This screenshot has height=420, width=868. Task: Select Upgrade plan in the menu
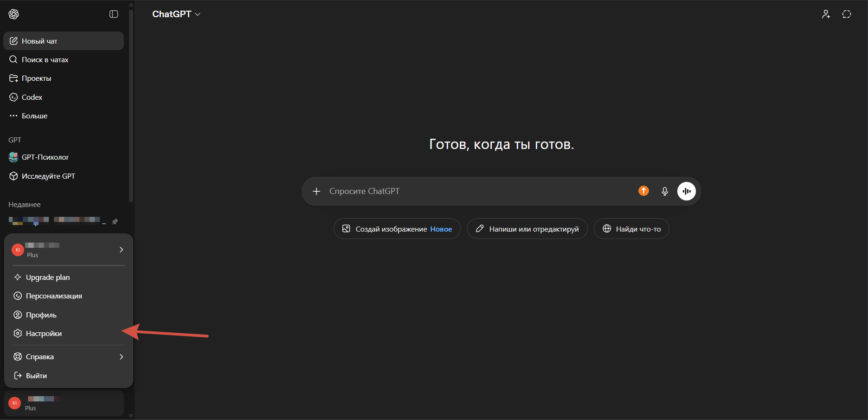tap(69, 277)
